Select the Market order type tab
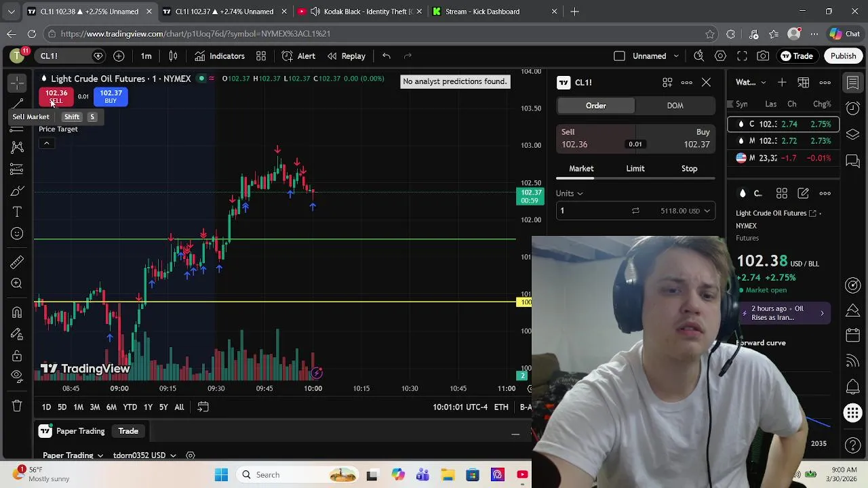The height and width of the screenshot is (488, 868). click(581, 169)
